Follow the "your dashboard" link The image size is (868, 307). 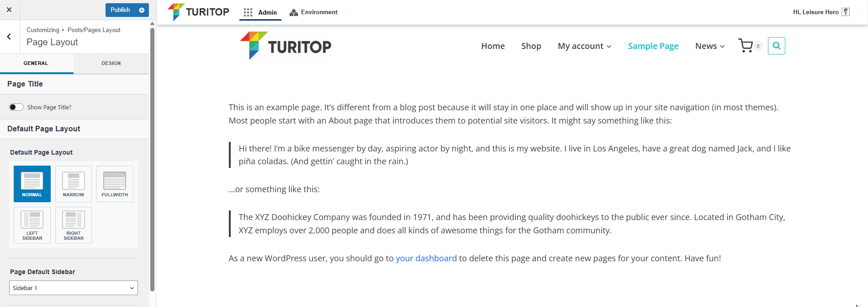pyautogui.click(x=426, y=259)
